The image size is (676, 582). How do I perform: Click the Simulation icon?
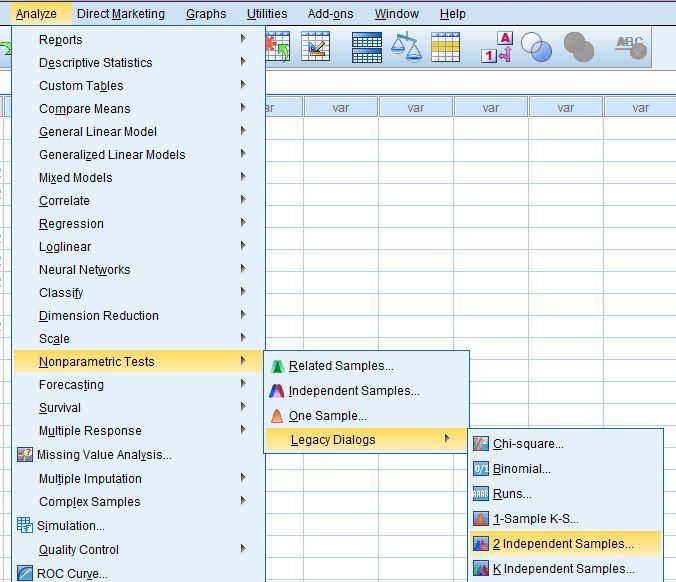click(x=25, y=525)
